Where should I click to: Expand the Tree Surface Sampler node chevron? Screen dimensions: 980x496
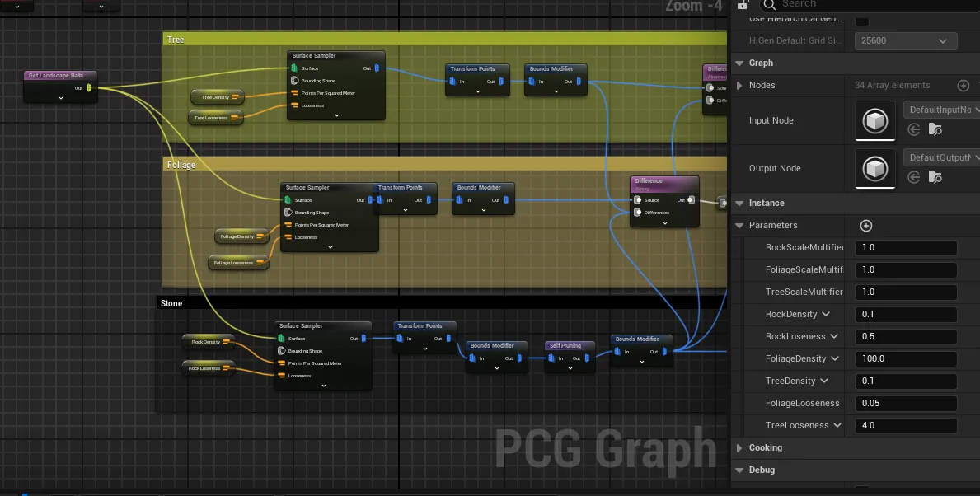(337, 115)
